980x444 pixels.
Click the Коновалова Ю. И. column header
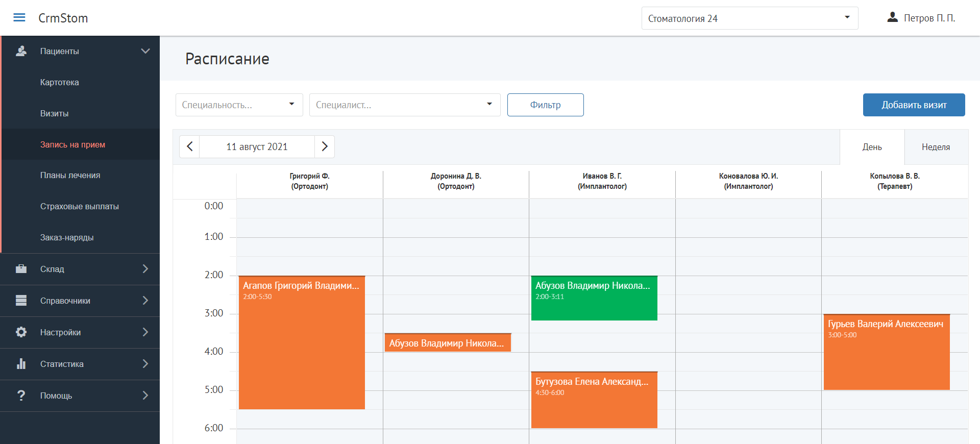point(748,181)
